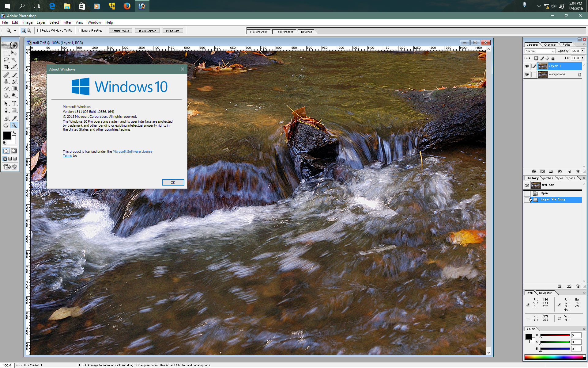Viewport: 588px width, 368px height.
Task: Hide Layer 1 visibility eye
Action: pyautogui.click(x=527, y=66)
